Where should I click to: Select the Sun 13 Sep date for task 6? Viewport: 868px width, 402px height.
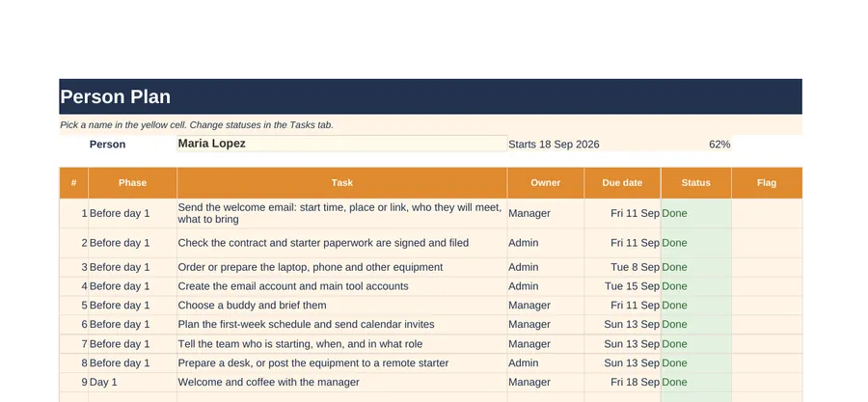pos(622,325)
